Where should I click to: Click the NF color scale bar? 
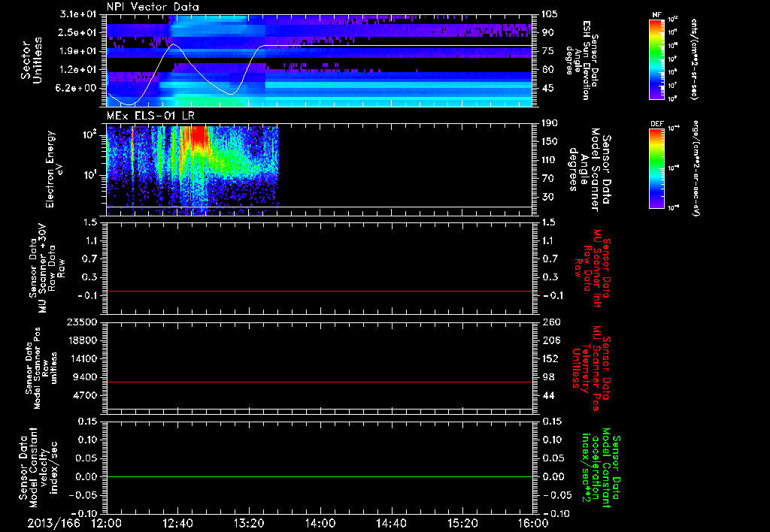pos(657,59)
